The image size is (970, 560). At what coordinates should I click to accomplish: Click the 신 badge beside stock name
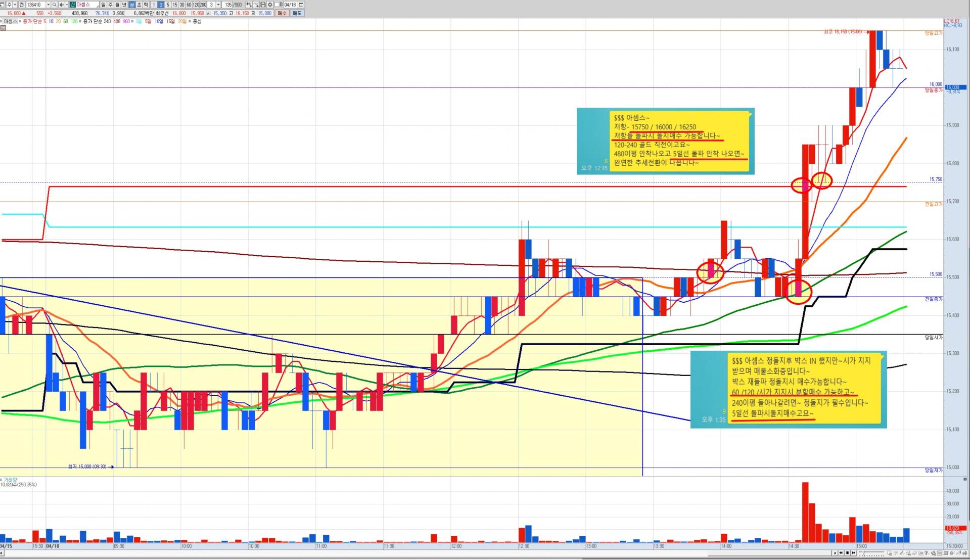click(73, 5)
